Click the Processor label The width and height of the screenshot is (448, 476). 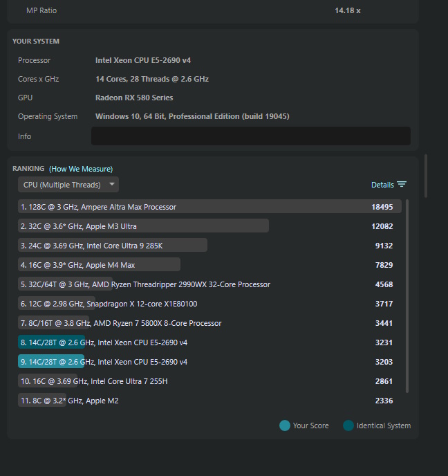tap(34, 60)
